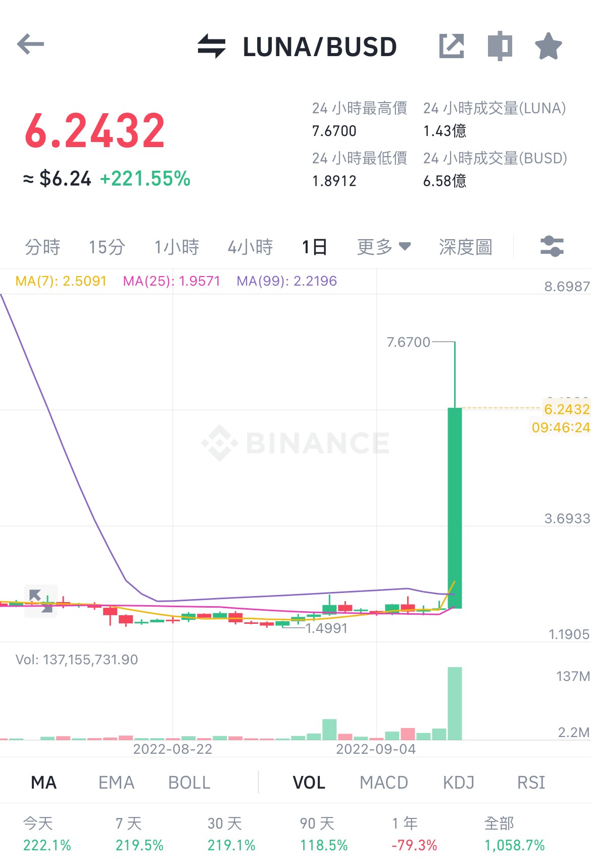
Task: Open the 深度圖 depth chart
Action: 465,247
